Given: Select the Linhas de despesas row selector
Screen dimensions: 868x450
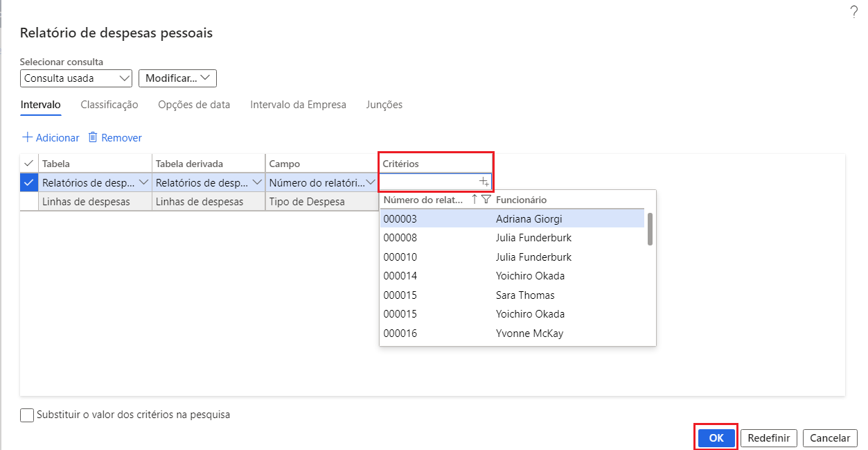Looking at the screenshot, I should (28, 201).
